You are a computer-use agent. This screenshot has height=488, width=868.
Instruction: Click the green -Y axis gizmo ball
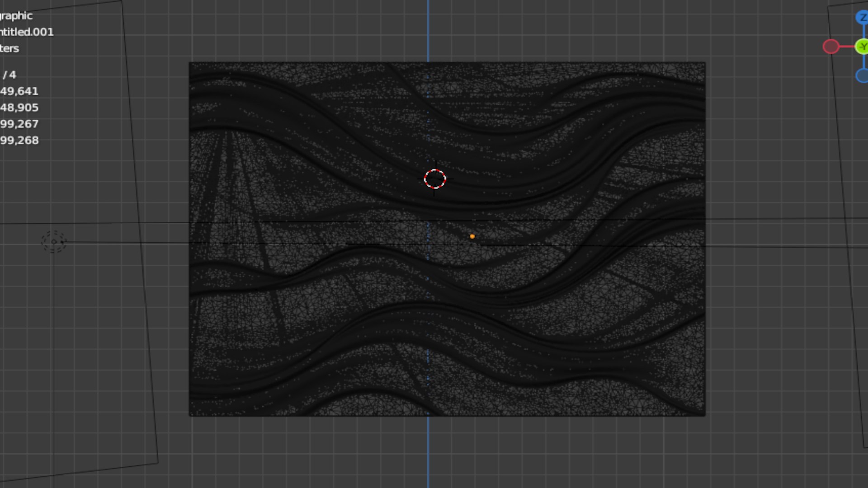[x=863, y=47]
